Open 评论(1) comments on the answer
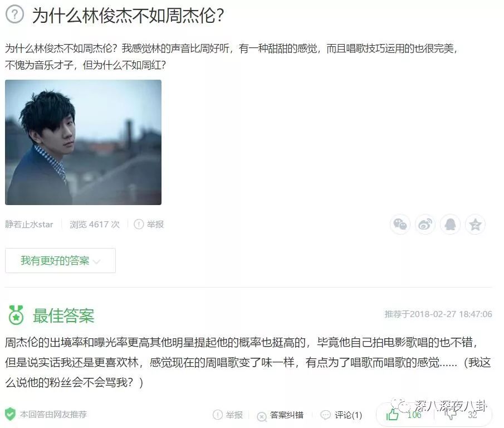This screenshot has width=504, height=428. 341,415
